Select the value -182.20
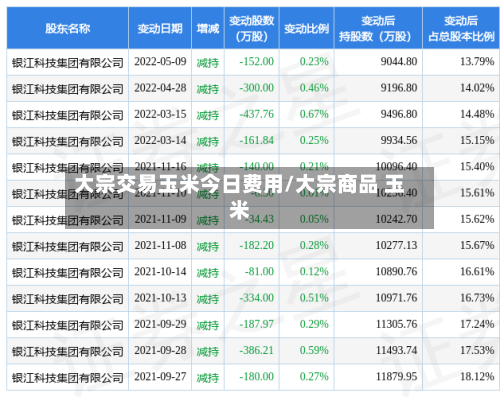500x397 pixels. click(x=256, y=245)
